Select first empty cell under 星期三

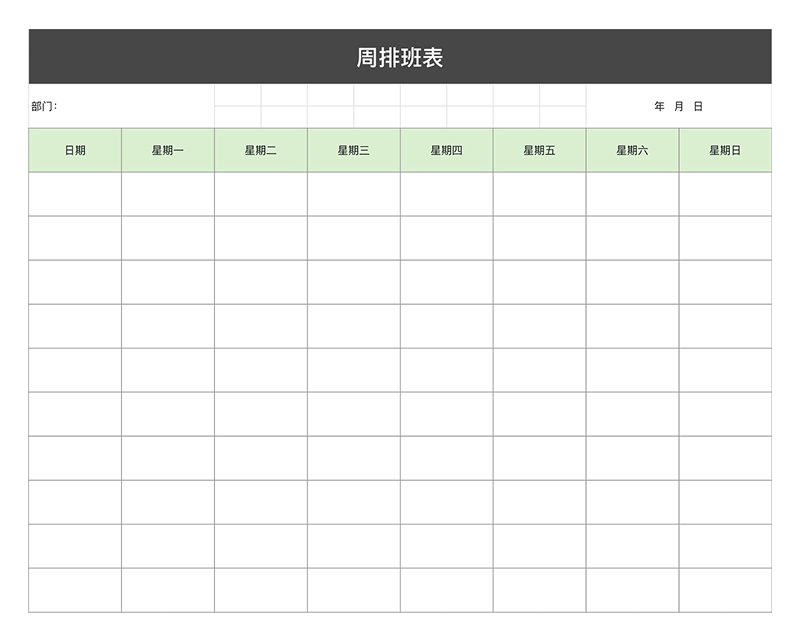coord(354,194)
